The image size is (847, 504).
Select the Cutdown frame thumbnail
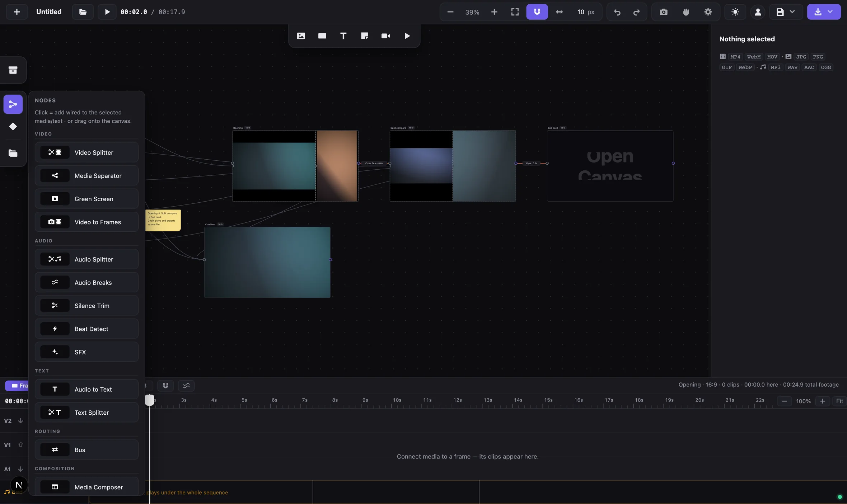267,262
